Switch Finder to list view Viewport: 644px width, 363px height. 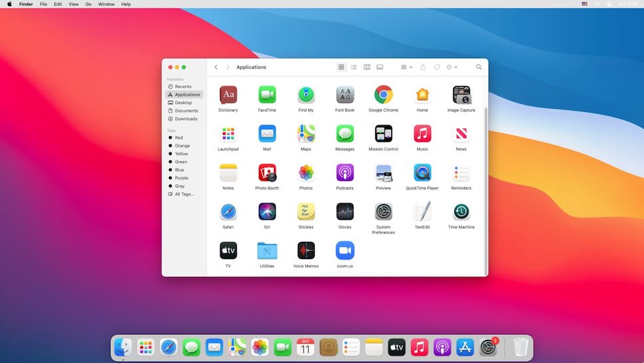[x=354, y=67]
